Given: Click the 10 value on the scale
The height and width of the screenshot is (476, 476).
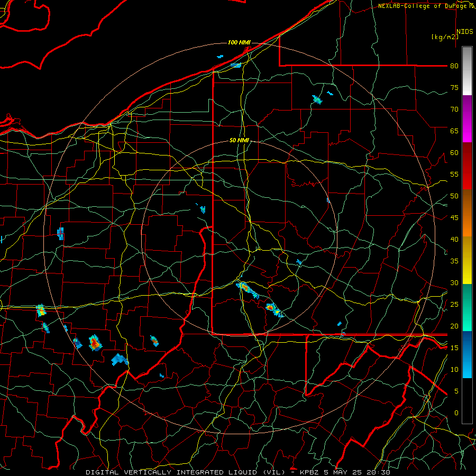Looking at the screenshot, I should pos(454,370).
